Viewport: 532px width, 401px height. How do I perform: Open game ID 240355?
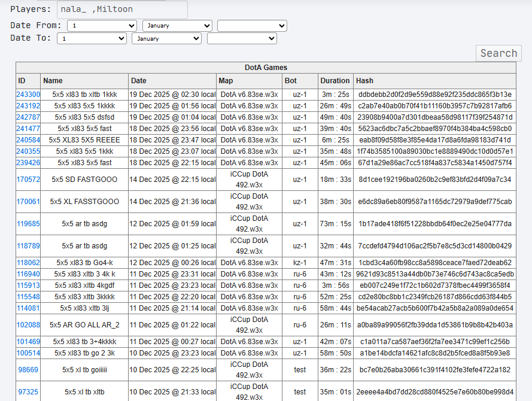click(x=28, y=151)
